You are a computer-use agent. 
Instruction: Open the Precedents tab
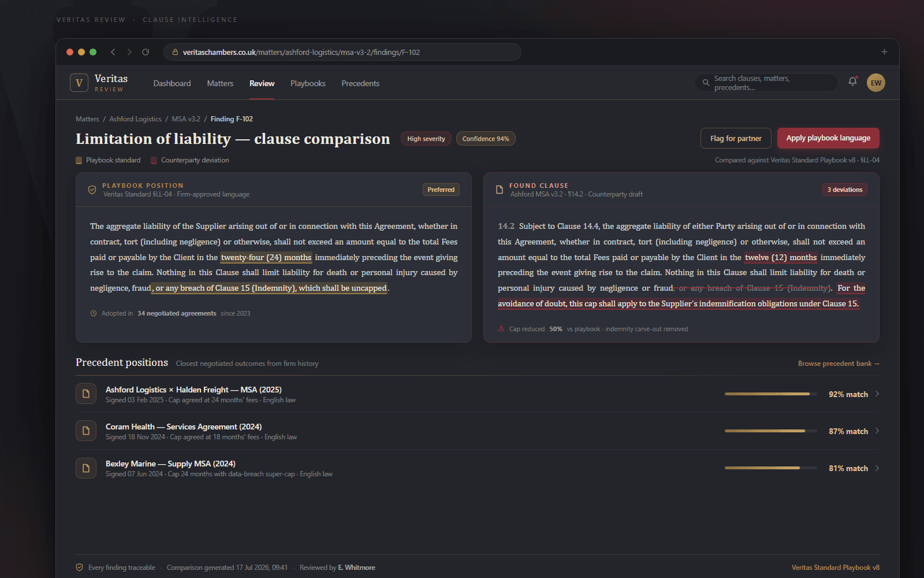click(x=360, y=83)
